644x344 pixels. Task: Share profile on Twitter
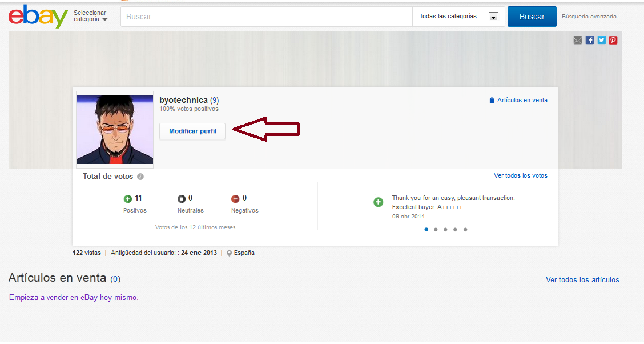[602, 40]
